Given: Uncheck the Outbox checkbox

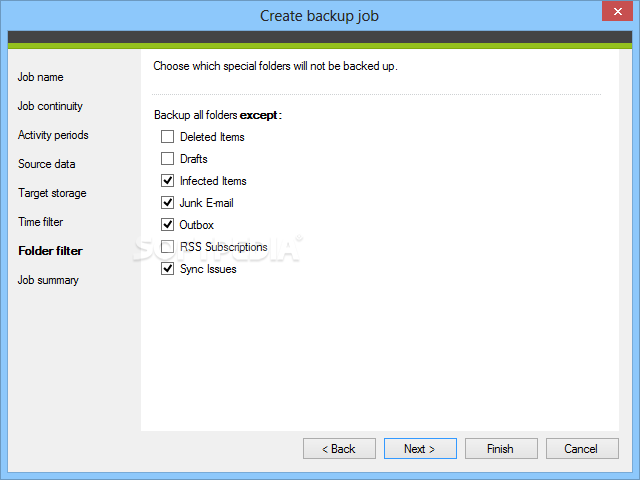Looking at the screenshot, I should pyautogui.click(x=168, y=225).
